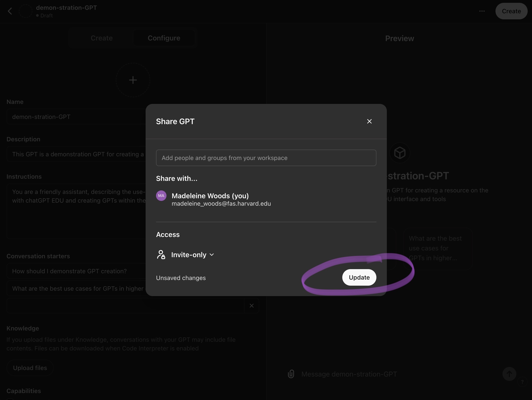Select the best use cases preview starter card
The image size is (532, 400).
coord(438,248)
